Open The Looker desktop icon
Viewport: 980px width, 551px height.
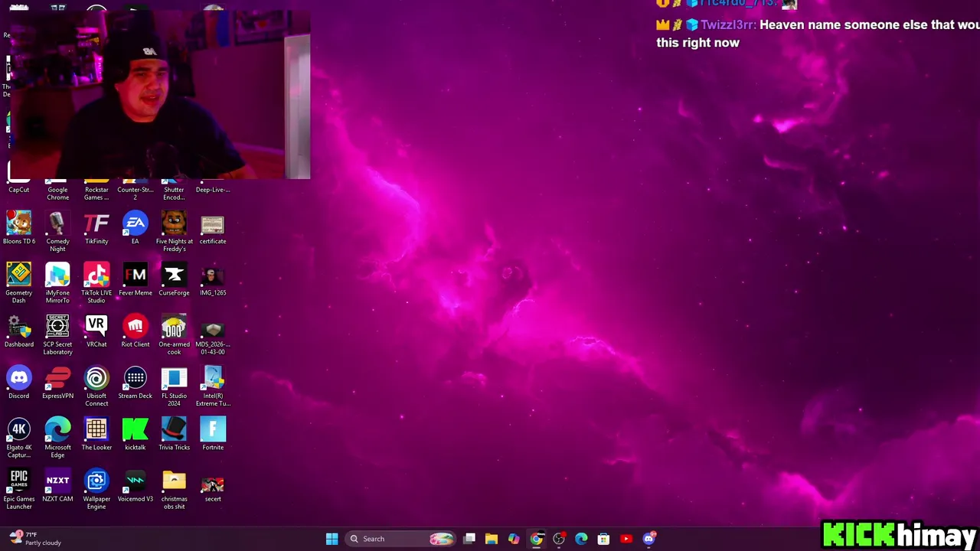coord(96,433)
